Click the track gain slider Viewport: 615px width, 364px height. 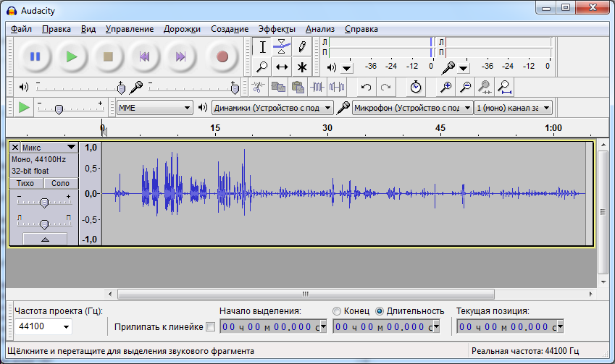(44, 203)
